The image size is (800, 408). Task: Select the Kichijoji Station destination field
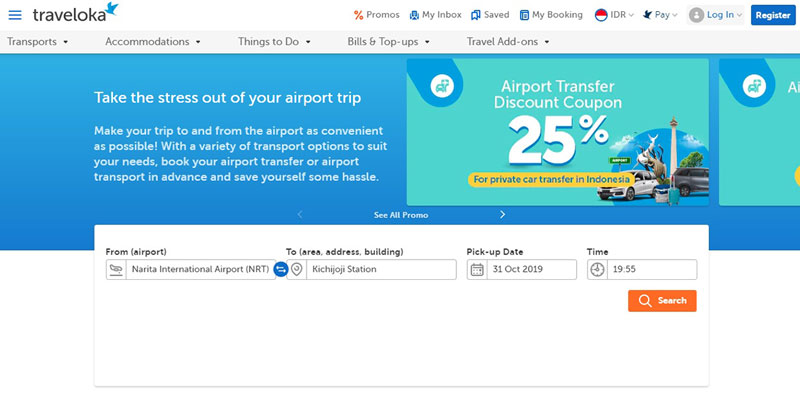(371, 269)
